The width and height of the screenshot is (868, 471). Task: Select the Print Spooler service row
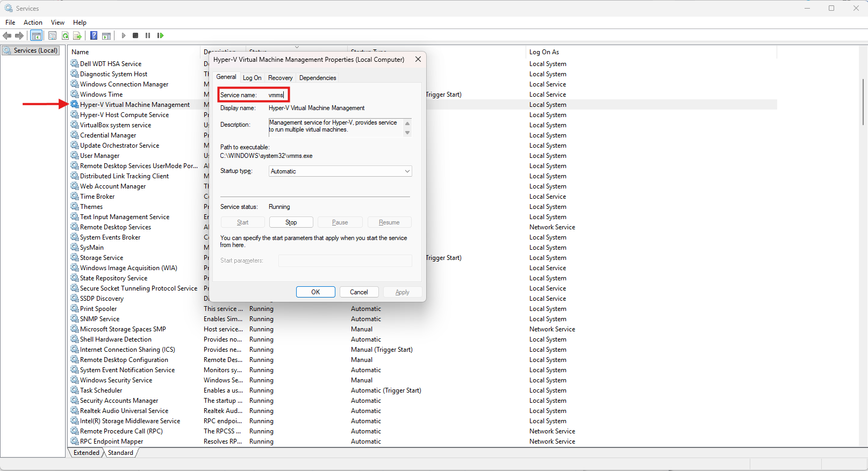(x=98, y=309)
